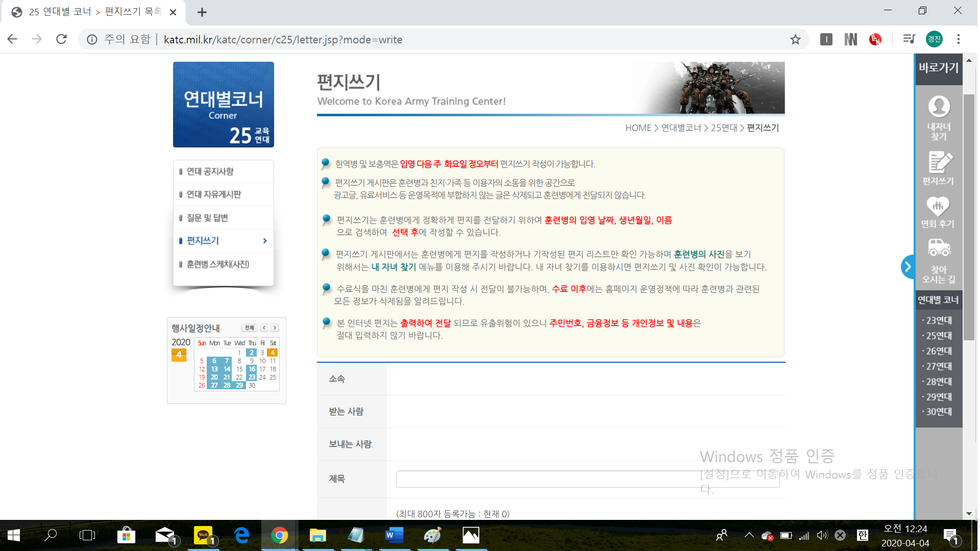Click HOME in the breadcrumb
This screenshot has width=980, height=551.
(x=640, y=128)
